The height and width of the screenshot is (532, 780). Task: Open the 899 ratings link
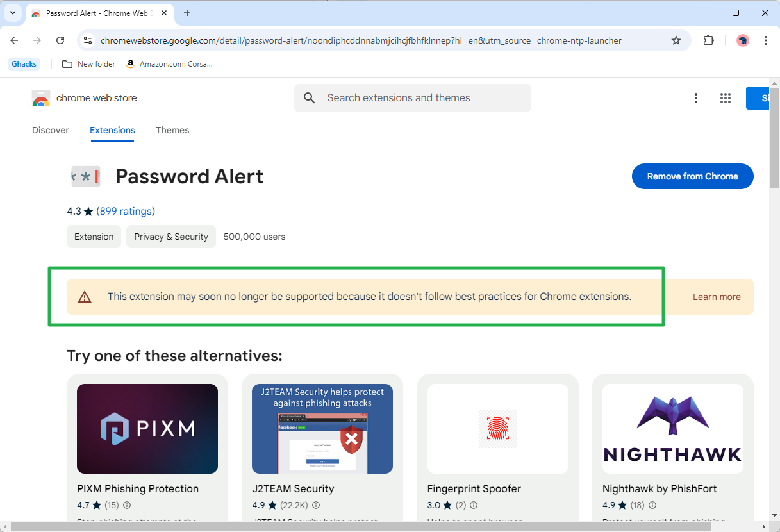pos(126,211)
